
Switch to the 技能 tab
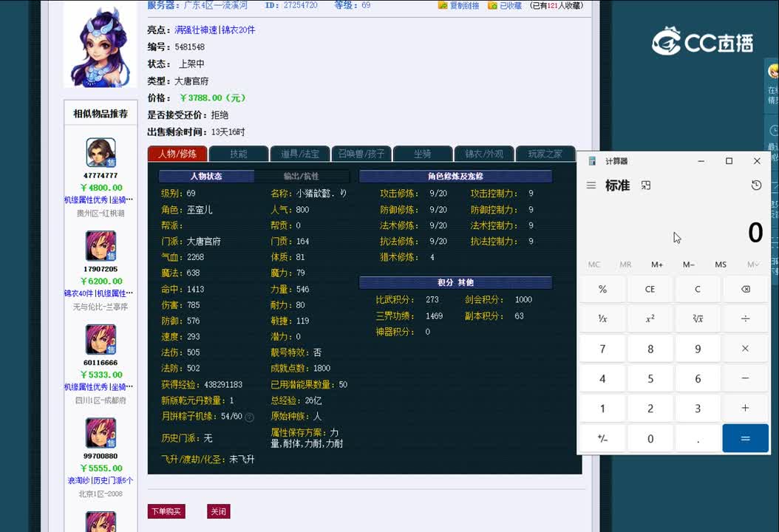pos(239,154)
